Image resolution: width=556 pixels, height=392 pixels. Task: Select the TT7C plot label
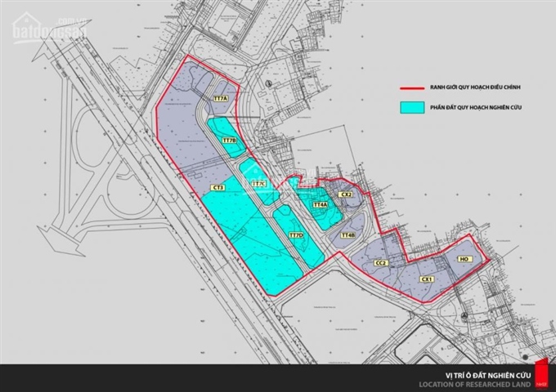coord(259,184)
